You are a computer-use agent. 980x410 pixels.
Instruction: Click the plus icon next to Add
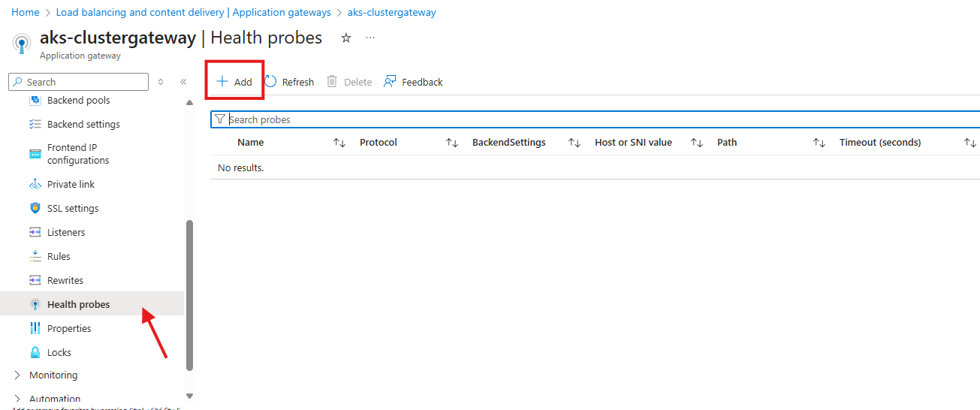222,82
